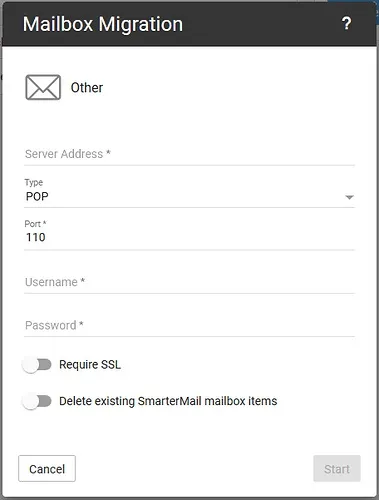The image size is (379, 500).
Task: Click the small Type label above POP
Action: tap(34, 182)
